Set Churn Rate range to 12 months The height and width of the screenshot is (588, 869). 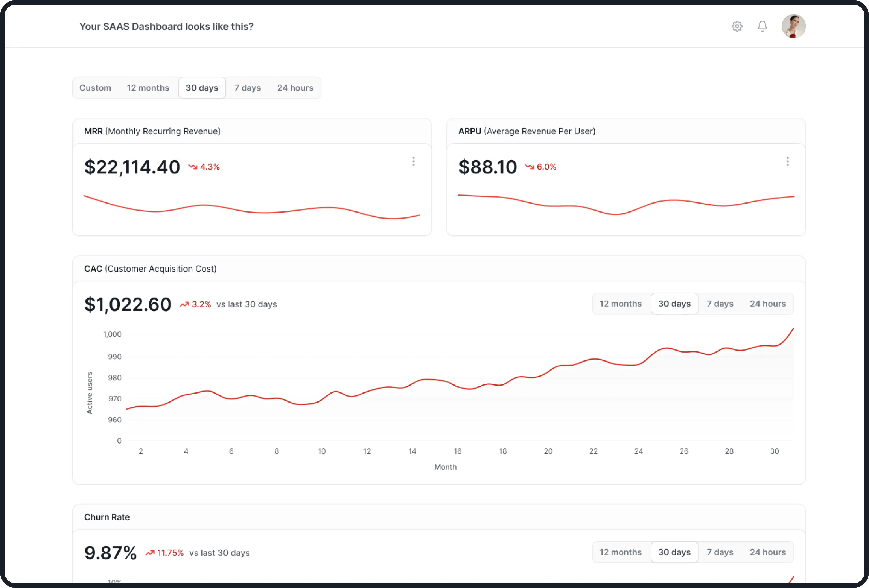point(621,552)
